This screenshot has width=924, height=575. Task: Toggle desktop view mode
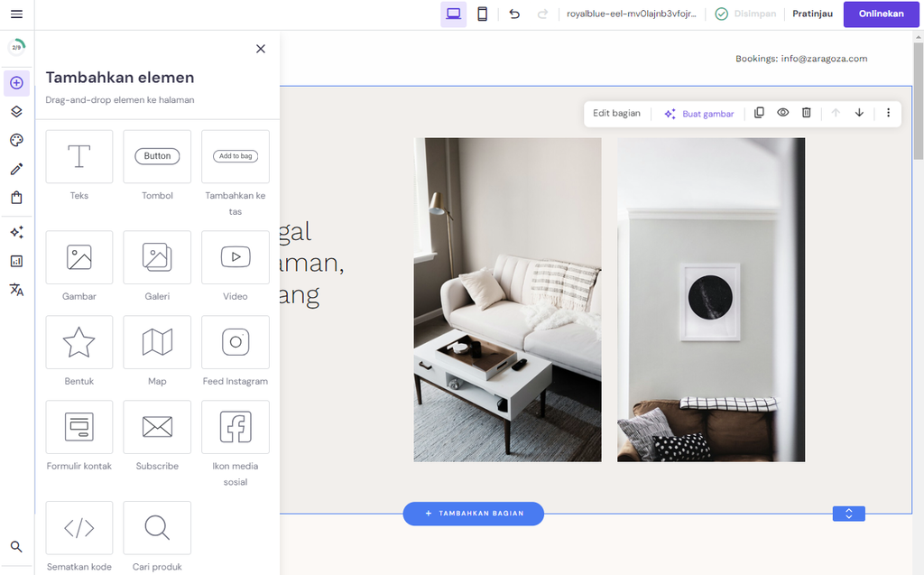[453, 14]
